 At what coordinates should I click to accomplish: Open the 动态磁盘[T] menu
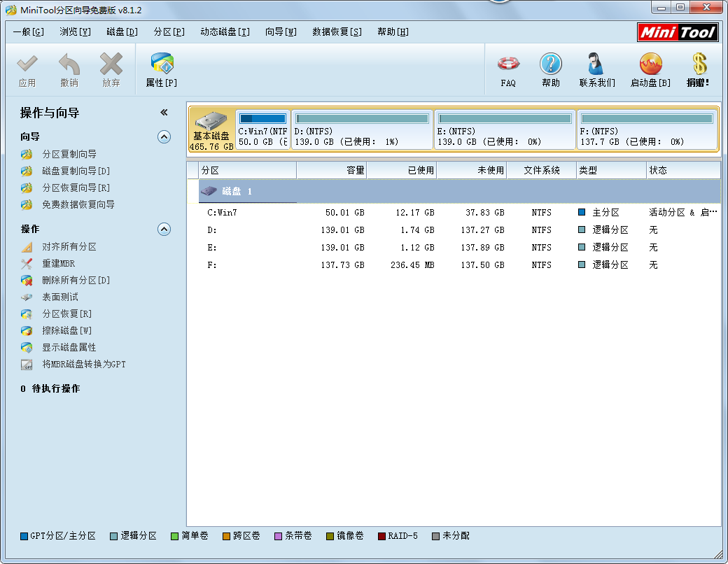tap(225, 31)
